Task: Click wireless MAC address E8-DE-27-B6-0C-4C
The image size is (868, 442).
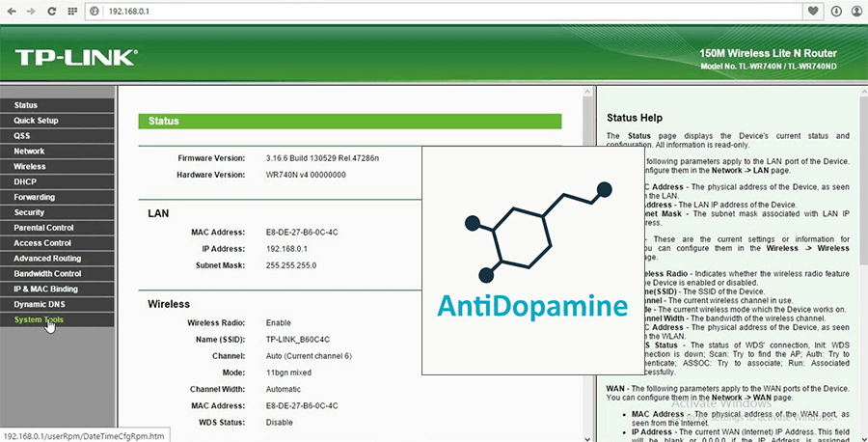Action: pyautogui.click(x=302, y=406)
